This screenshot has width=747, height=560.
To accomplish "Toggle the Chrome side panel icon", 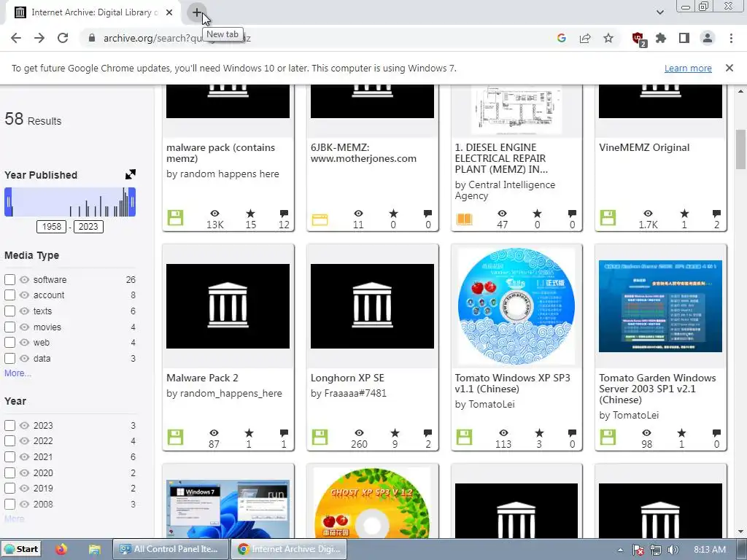I will (684, 38).
